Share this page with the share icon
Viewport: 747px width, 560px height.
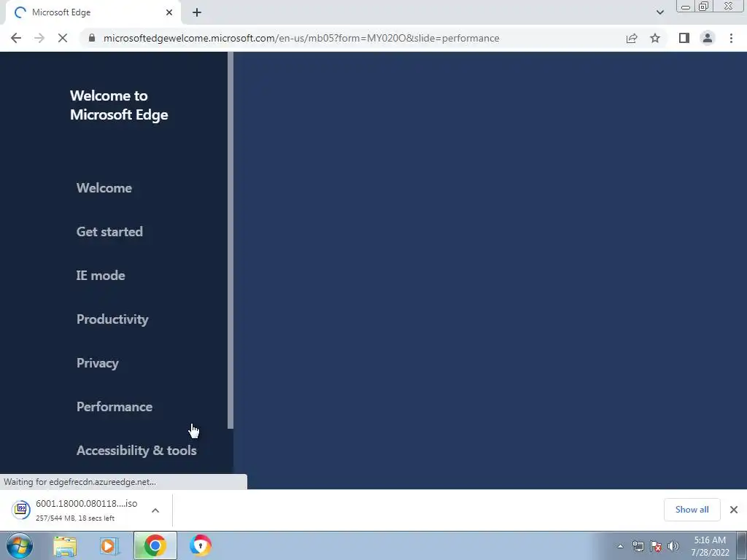click(632, 38)
